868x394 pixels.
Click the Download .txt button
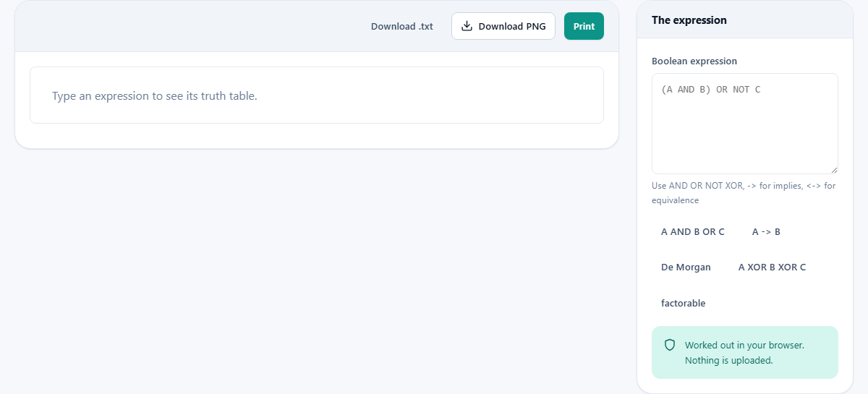pos(402,26)
